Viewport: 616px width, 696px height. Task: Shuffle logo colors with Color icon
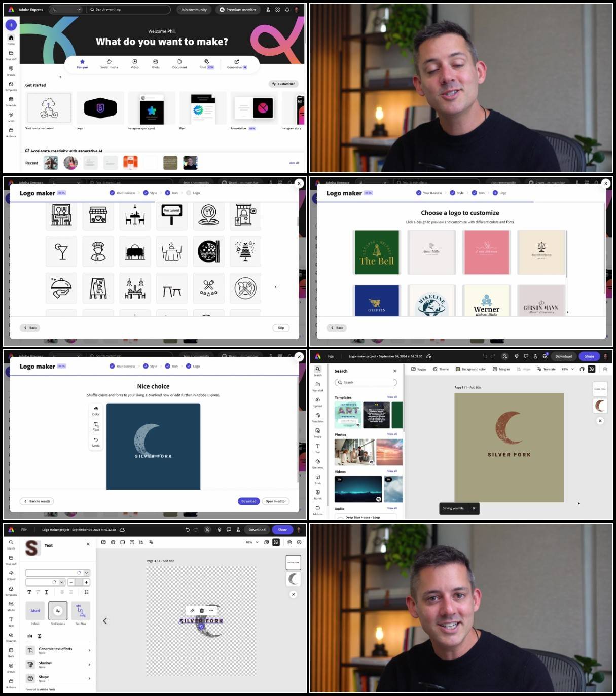click(96, 411)
